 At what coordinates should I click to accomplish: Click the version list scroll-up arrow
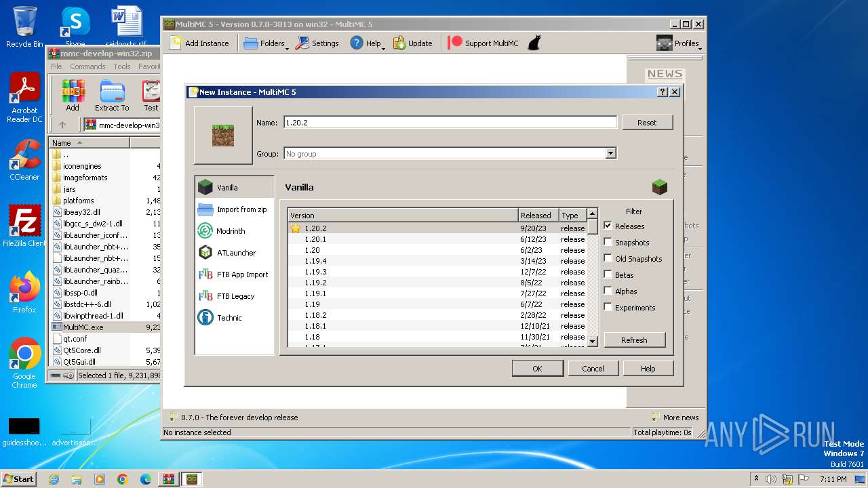(x=593, y=213)
